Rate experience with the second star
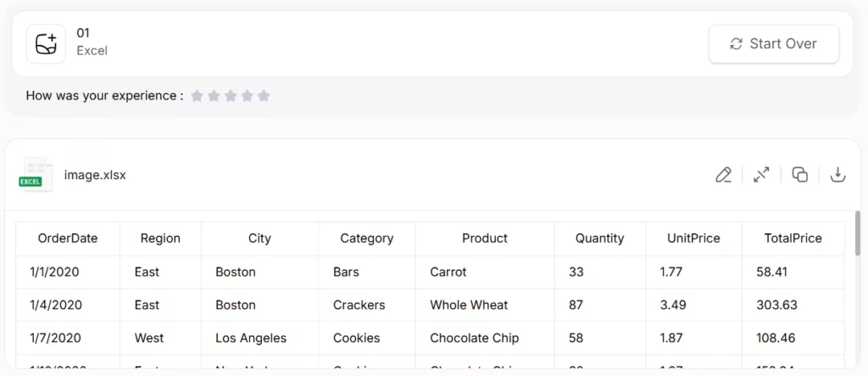868x376 pixels. pos(214,96)
